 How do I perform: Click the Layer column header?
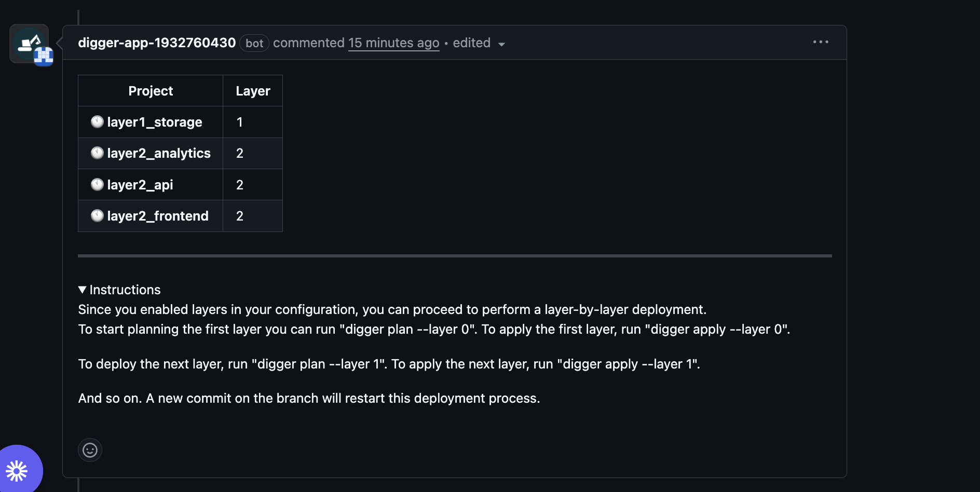pos(253,91)
